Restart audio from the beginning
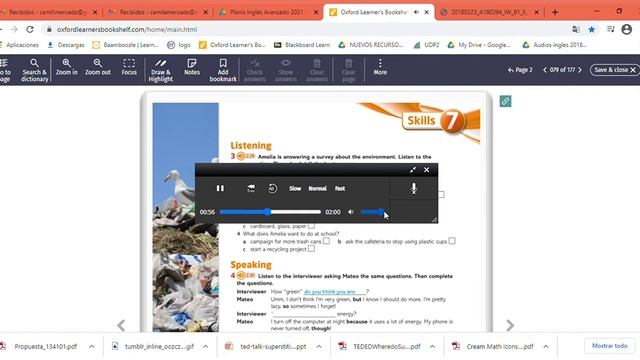Screen dimensions: 640x360 [x=251, y=188]
